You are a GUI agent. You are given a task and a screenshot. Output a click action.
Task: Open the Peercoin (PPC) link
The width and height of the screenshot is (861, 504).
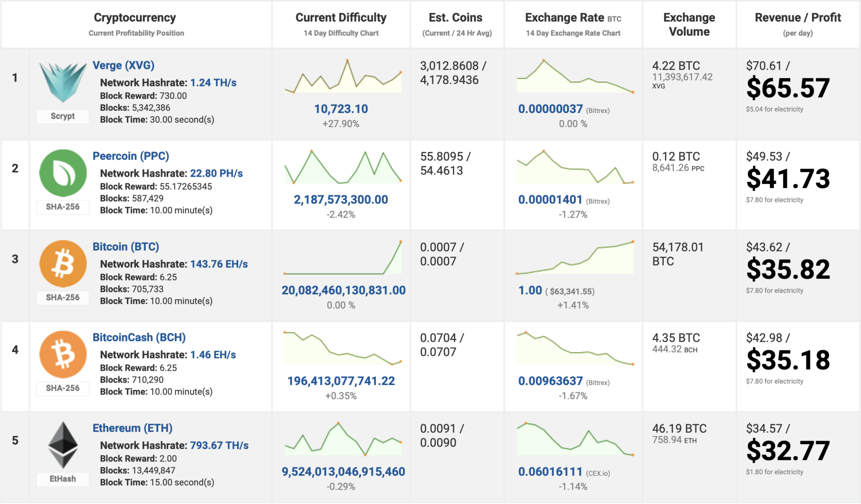pos(131,156)
